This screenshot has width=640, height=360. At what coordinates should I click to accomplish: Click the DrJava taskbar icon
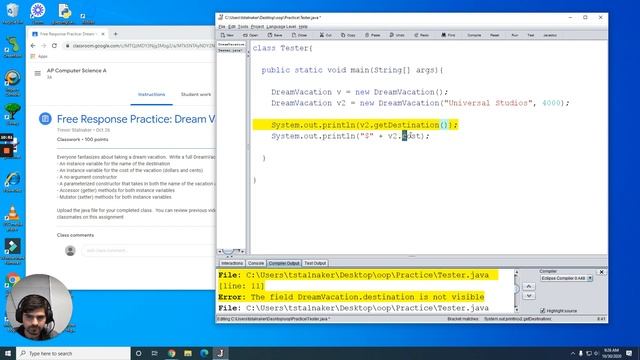220,353
